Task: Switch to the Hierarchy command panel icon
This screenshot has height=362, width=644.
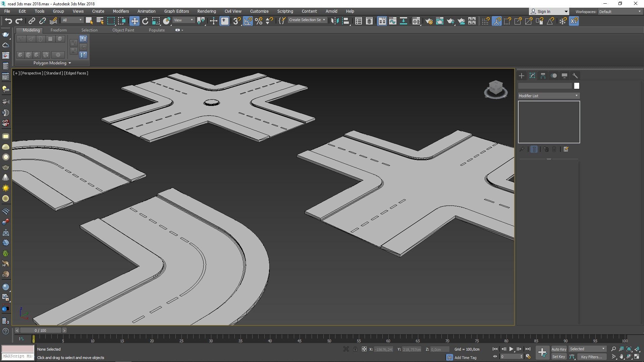Action: click(x=543, y=76)
